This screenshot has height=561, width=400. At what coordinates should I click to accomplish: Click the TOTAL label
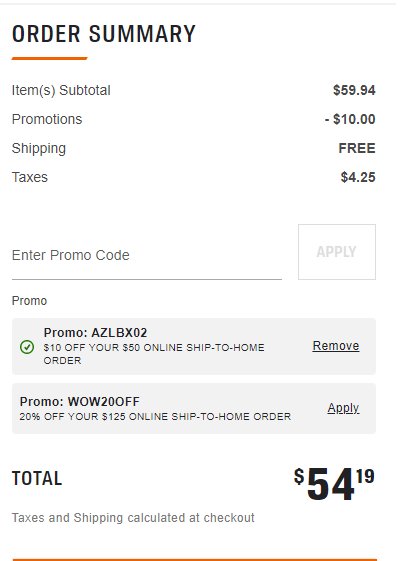pos(37,478)
